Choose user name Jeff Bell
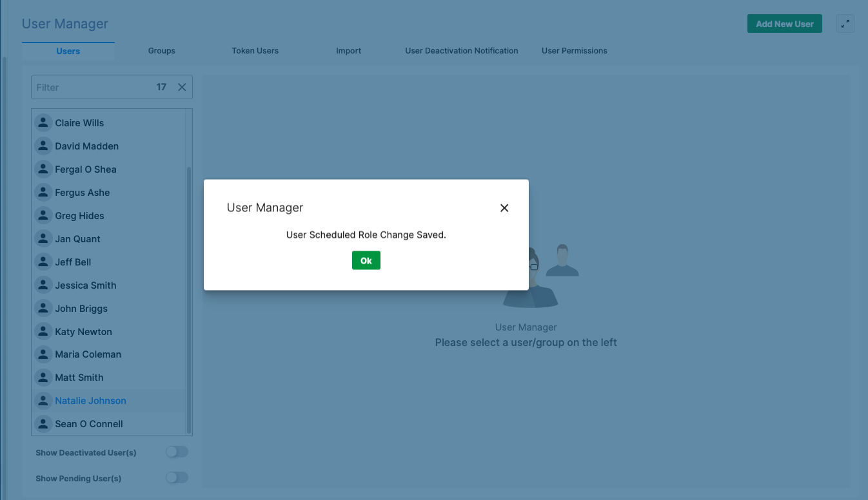Screen dimensions: 868x500 tap(73, 262)
